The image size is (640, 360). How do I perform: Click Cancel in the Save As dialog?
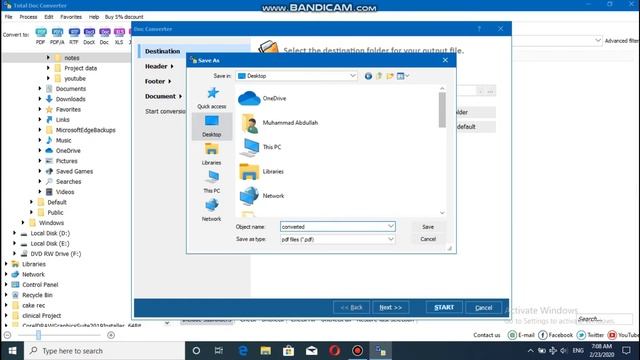(x=428, y=239)
